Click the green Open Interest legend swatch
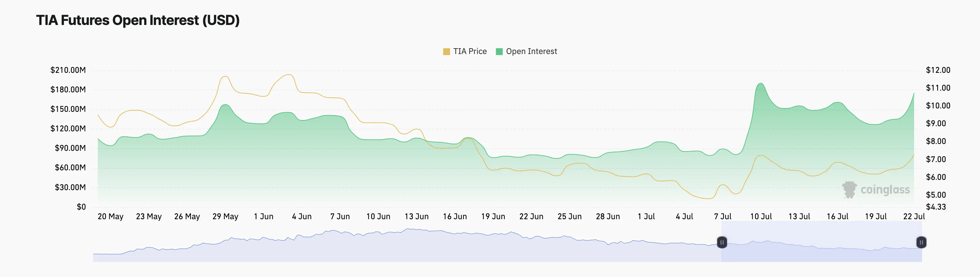This screenshot has width=980, height=277. click(499, 51)
